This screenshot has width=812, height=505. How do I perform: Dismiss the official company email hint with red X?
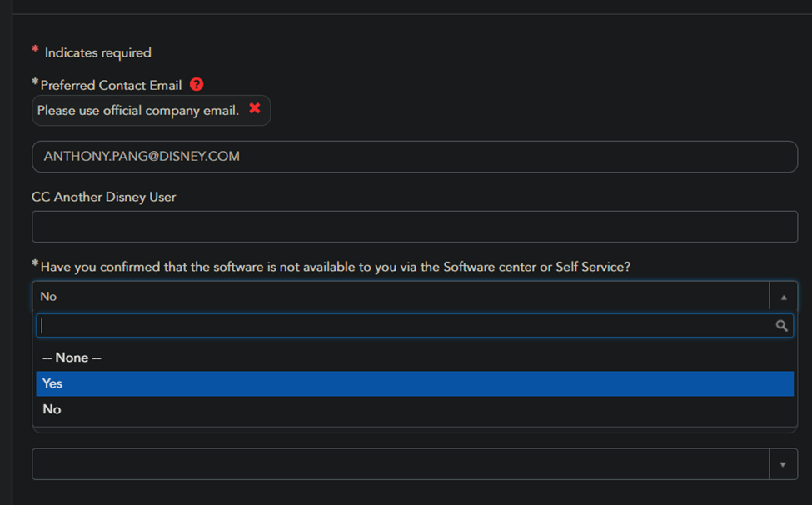pos(255,109)
